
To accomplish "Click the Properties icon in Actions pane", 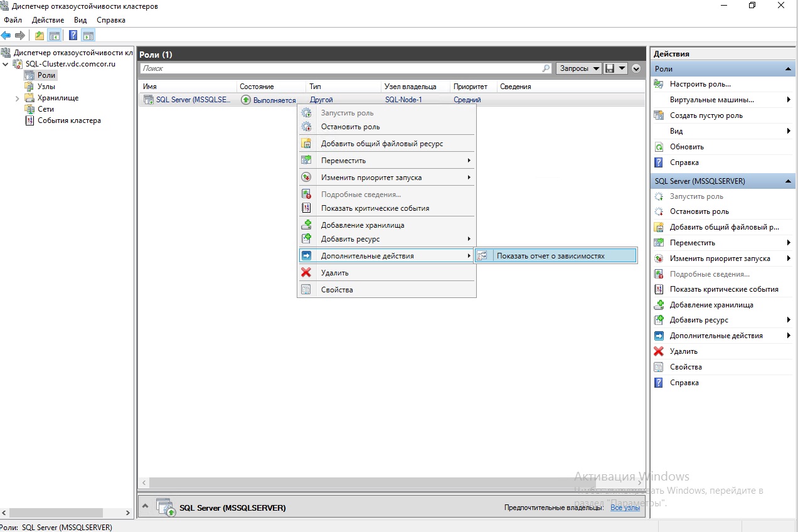I will [x=659, y=367].
